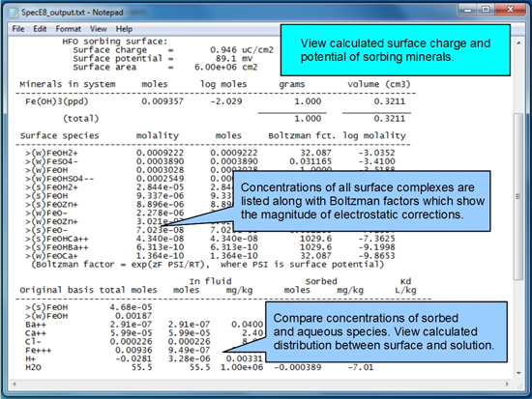The height and width of the screenshot is (399, 532).
Task: Maximize the Notepad window
Action: coord(486,10)
